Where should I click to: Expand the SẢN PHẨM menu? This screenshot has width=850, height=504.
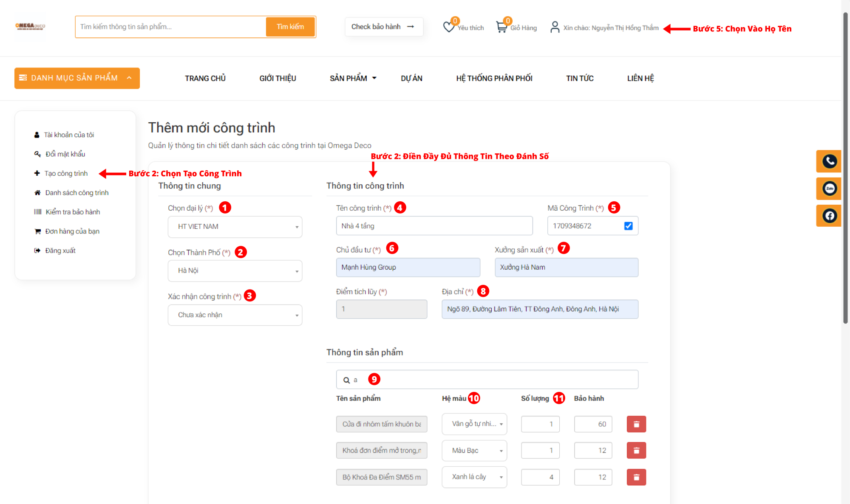[x=353, y=78]
